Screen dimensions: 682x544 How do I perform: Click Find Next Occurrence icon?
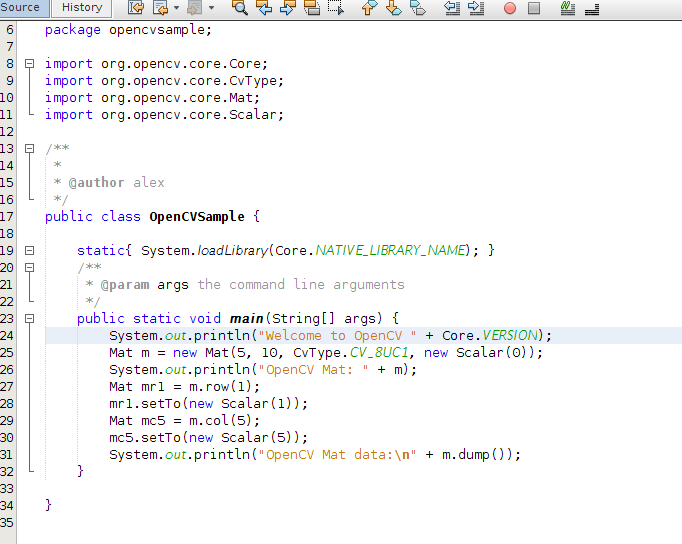288,7
